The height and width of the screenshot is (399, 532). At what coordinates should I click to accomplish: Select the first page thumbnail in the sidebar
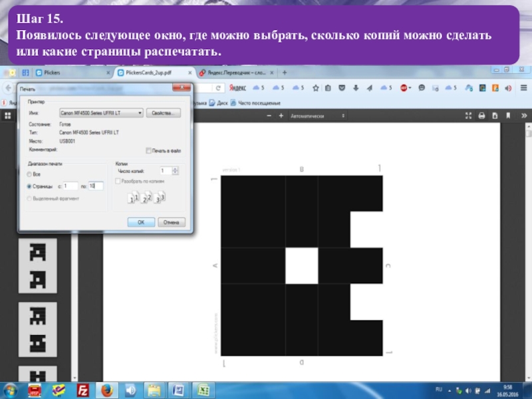(x=37, y=265)
